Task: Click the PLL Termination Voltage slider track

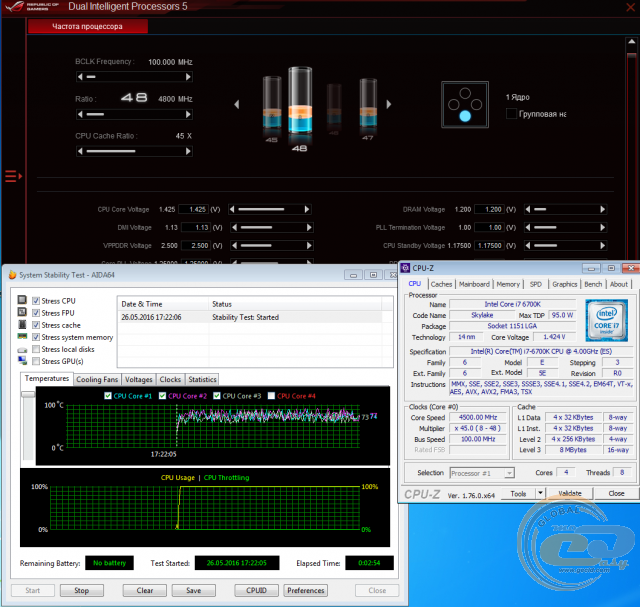Action: pyautogui.click(x=565, y=227)
